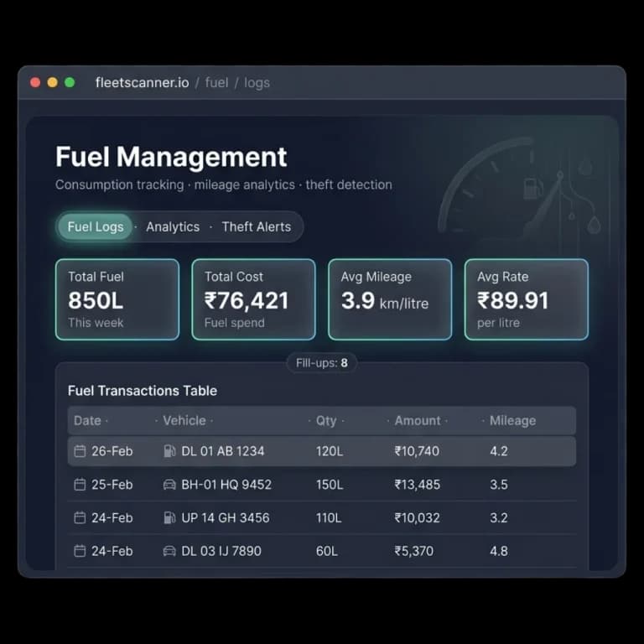Click calendar icon in 25-Feb row
The width and height of the screenshot is (644, 644).
[80, 484]
